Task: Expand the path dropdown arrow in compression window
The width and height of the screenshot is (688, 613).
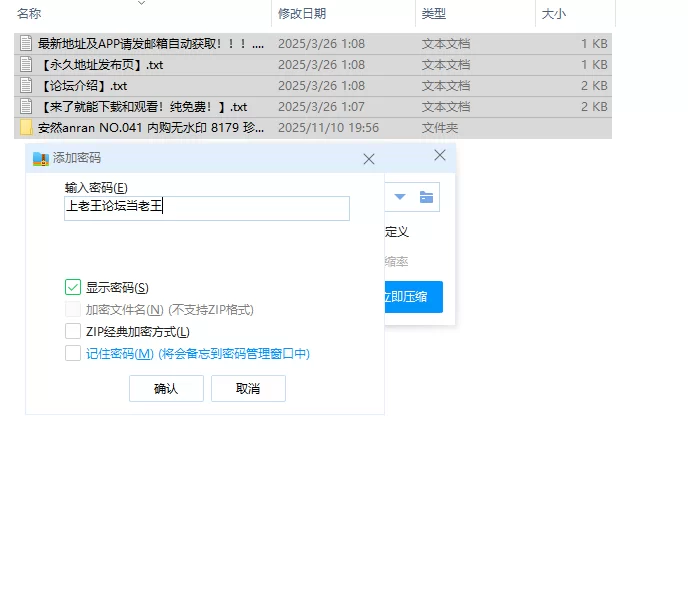Action: [400, 197]
